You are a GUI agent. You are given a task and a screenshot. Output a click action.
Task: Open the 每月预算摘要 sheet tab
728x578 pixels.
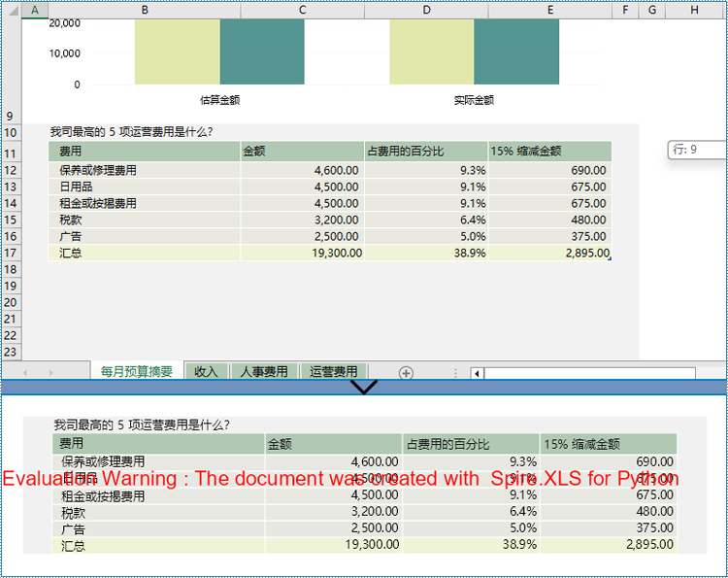coord(137,371)
